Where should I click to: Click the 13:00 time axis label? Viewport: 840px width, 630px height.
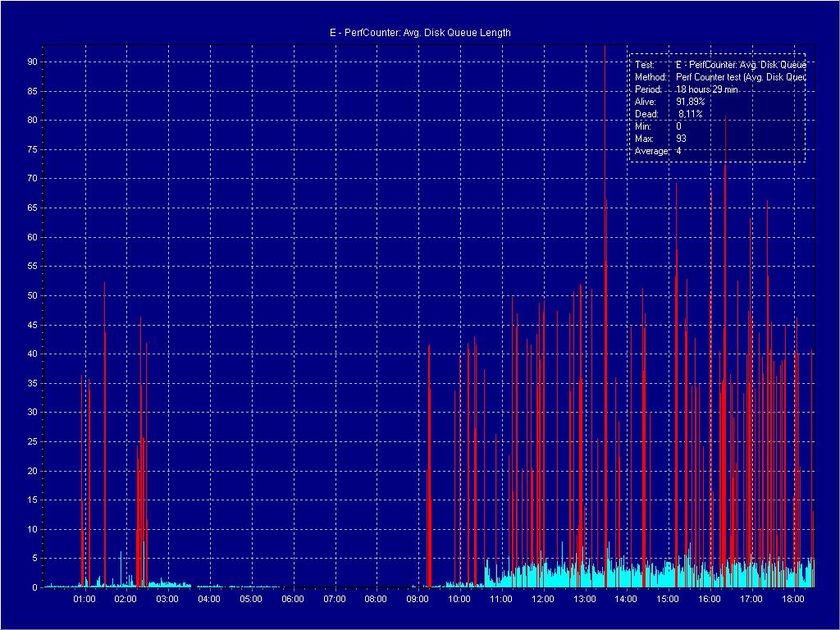point(585,600)
